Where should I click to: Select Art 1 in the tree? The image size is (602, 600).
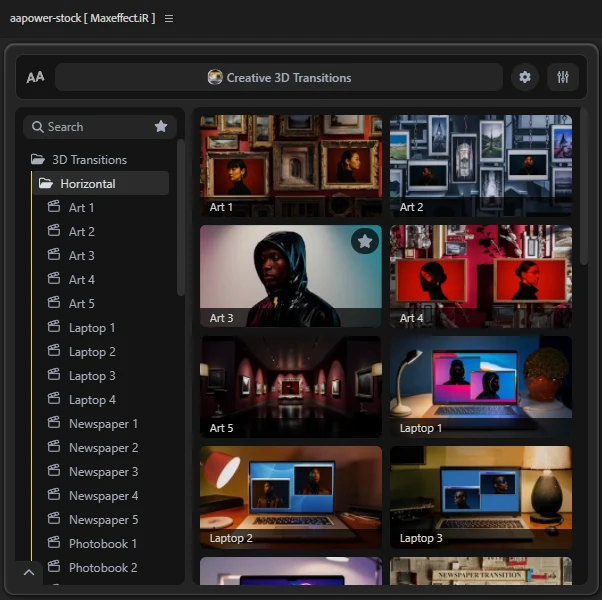[81, 208]
